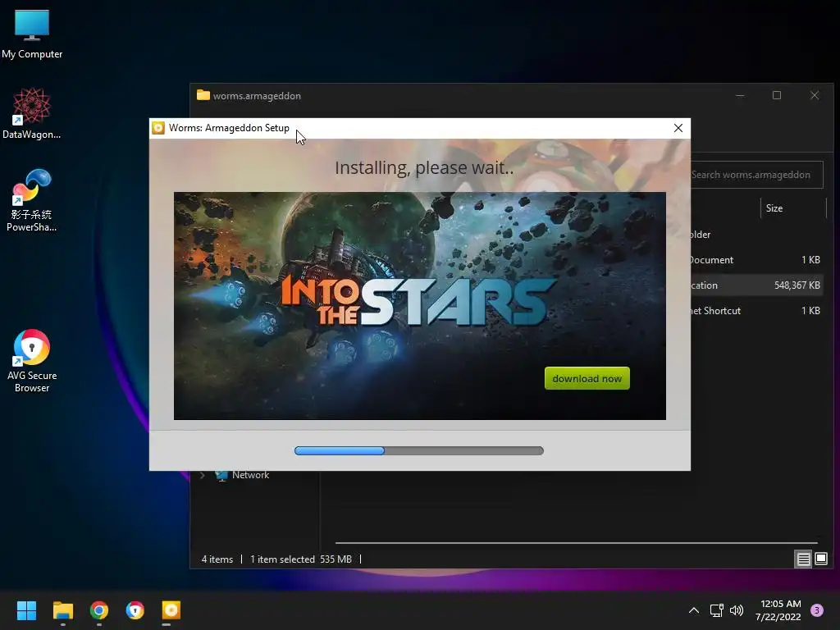Image resolution: width=840 pixels, height=630 pixels.
Task: Open the Windows Start menu
Action: point(26,610)
